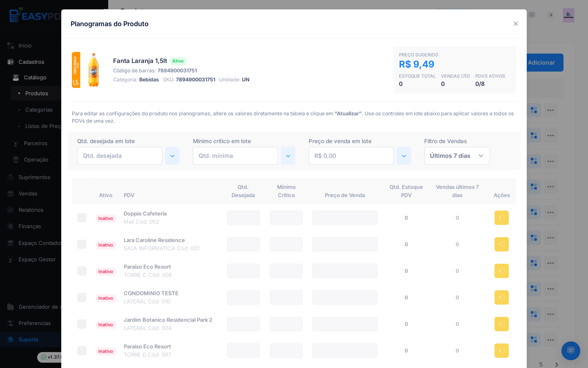Open the Listas de Preço menu item
588x368 pixels.
coord(43,126)
